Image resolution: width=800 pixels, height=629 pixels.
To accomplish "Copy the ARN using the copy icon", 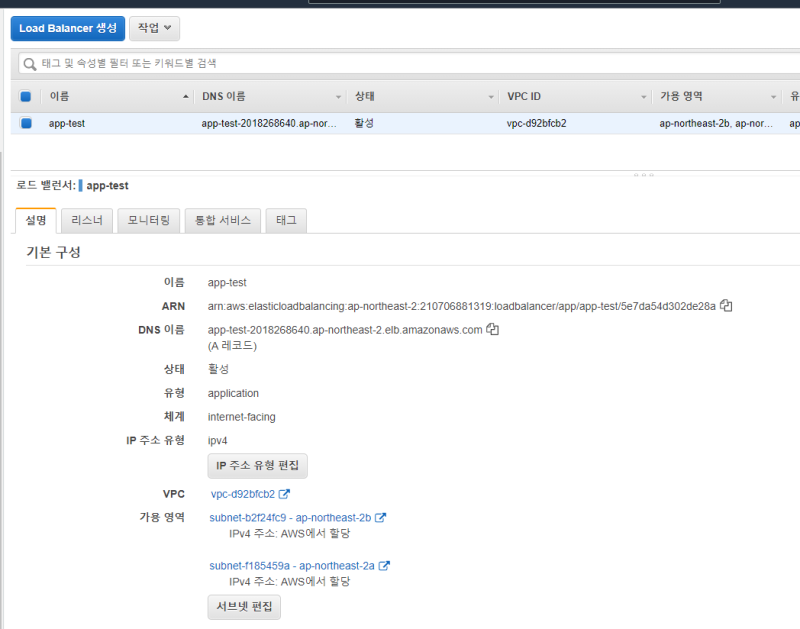I will click(726, 306).
